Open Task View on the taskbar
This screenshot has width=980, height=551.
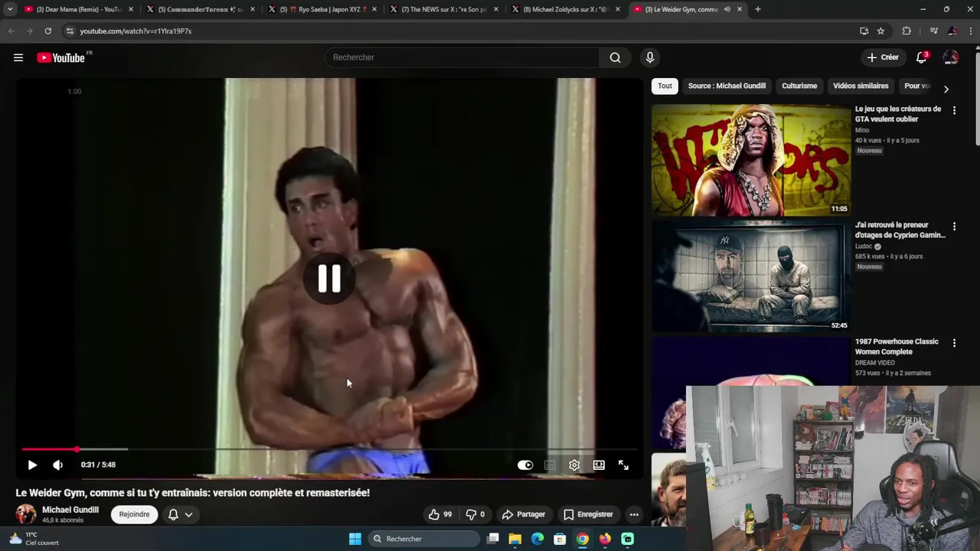(x=493, y=539)
